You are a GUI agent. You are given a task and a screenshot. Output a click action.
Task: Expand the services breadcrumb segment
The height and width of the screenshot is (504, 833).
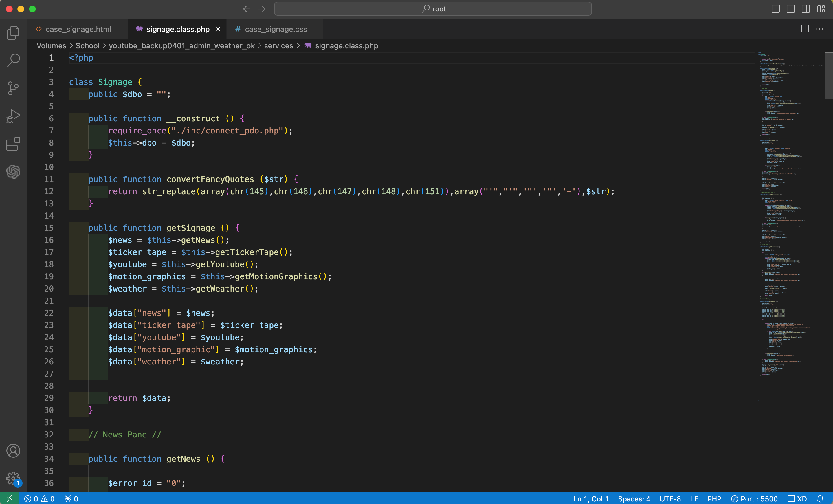(278, 46)
